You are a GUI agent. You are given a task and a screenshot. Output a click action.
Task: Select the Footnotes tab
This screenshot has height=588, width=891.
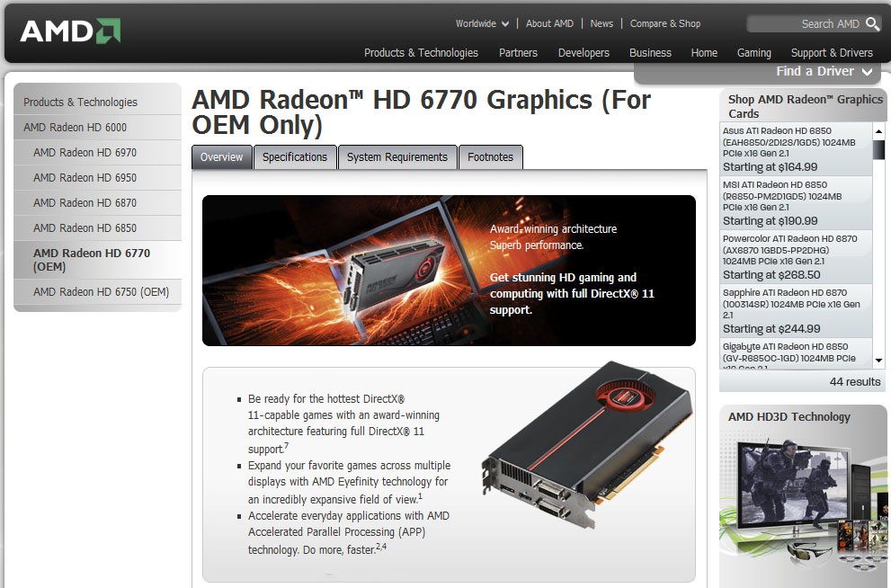490,157
